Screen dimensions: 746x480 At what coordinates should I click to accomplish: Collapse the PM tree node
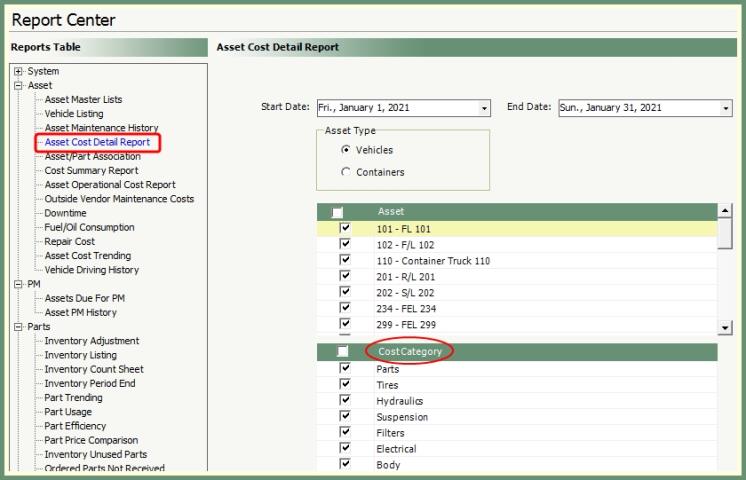coord(18,284)
